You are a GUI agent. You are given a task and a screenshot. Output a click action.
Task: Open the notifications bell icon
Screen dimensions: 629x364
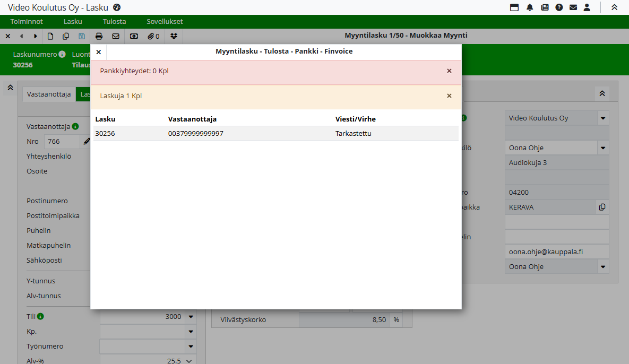tap(530, 7)
